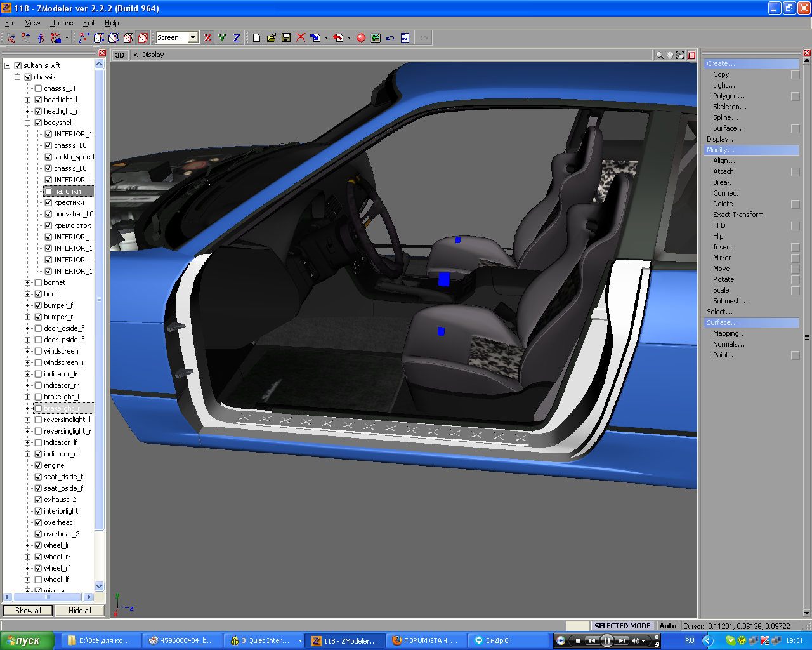Click the X axis constraint button

point(207,38)
